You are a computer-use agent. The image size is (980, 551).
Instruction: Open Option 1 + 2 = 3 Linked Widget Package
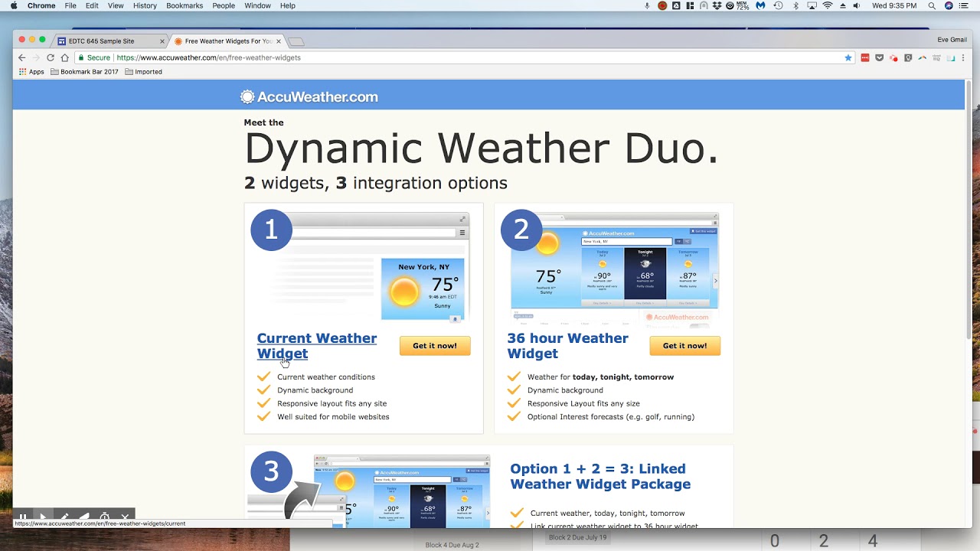(600, 476)
